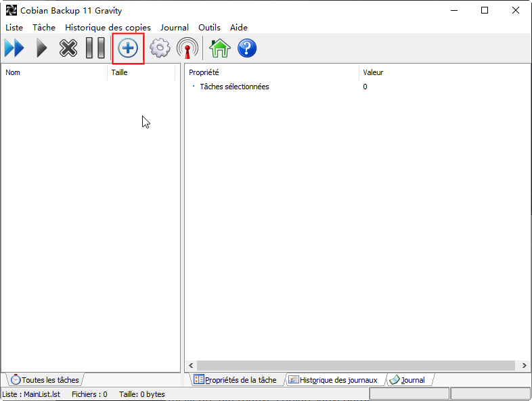Screen dimensions: 532x401
Task: Open the Journal menu in menu bar
Action: pyautogui.click(x=175, y=28)
